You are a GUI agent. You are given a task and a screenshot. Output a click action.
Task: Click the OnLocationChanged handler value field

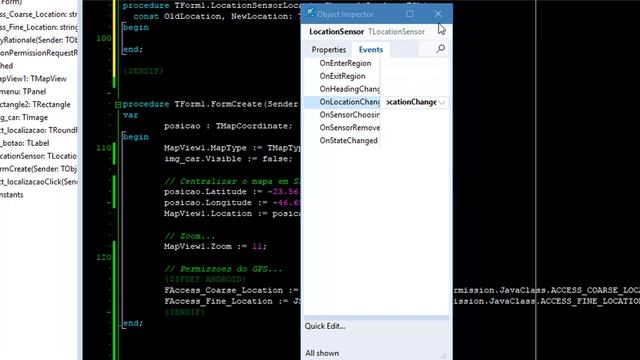point(410,102)
